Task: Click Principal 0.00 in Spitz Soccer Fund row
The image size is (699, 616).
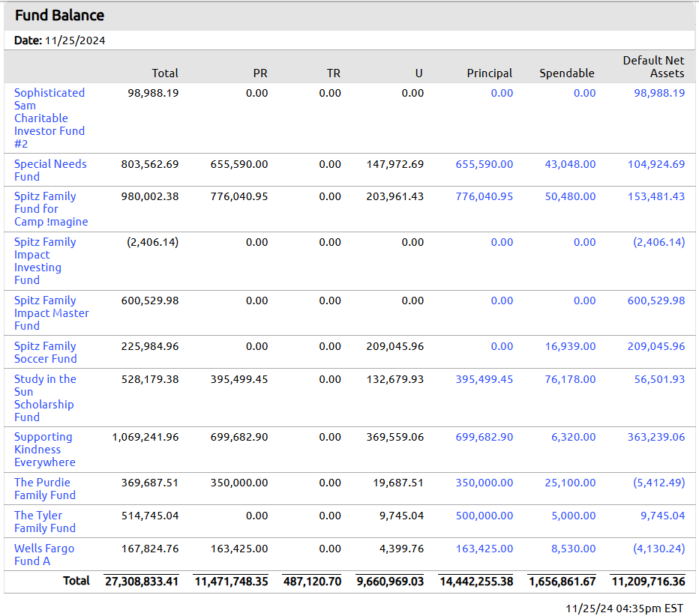Action: pos(502,346)
